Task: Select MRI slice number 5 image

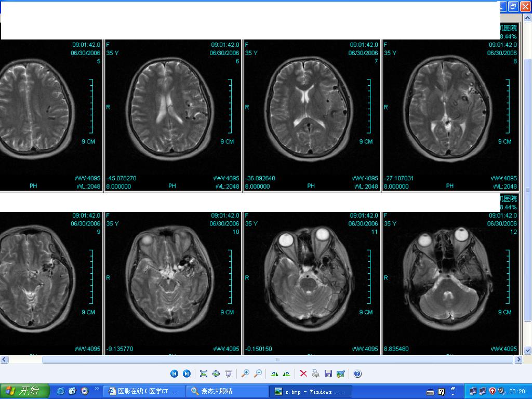Action: point(51,115)
